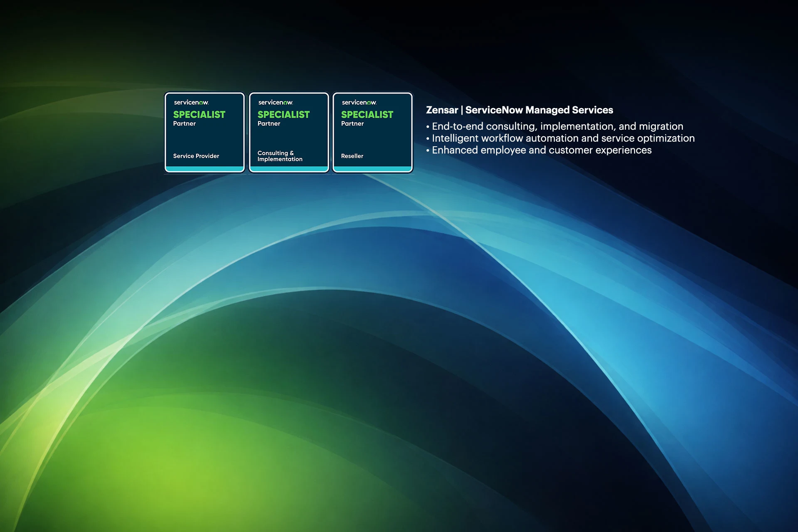The height and width of the screenshot is (532, 798).
Task: Click the Enhanced employee and customer experiences bullet
Action: coord(539,150)
